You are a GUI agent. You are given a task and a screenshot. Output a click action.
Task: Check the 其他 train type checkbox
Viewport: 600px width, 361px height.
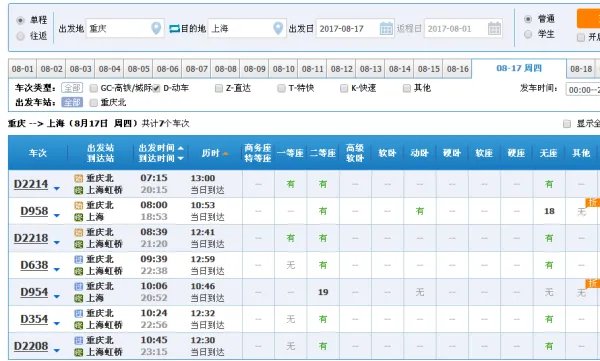(406, 88)
